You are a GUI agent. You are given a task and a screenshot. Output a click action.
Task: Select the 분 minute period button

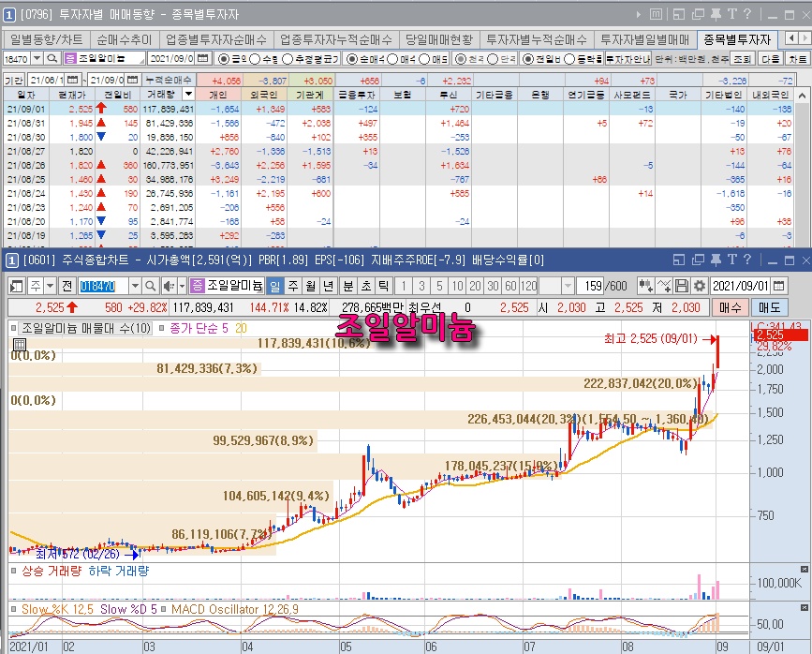[348, 286]
